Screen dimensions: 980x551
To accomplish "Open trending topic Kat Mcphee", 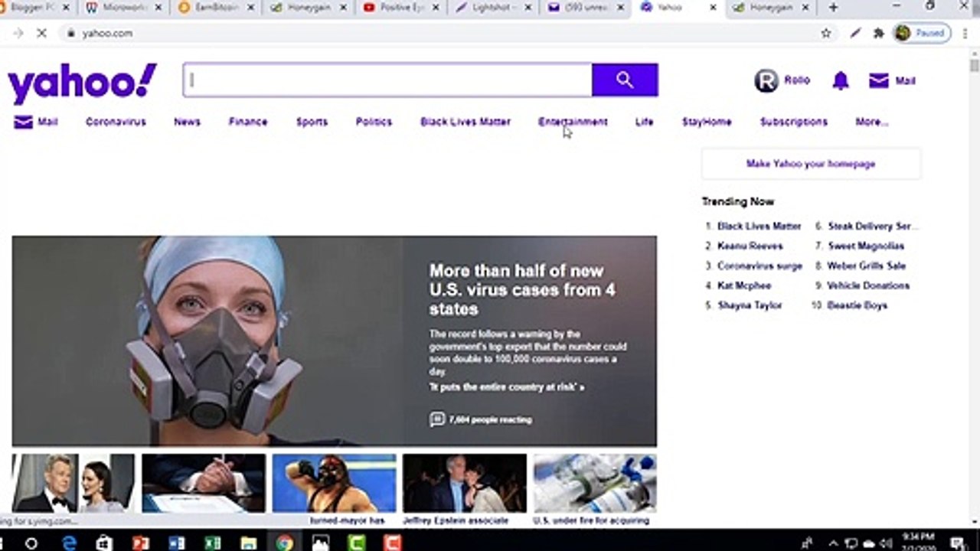I will coord(744,285).
